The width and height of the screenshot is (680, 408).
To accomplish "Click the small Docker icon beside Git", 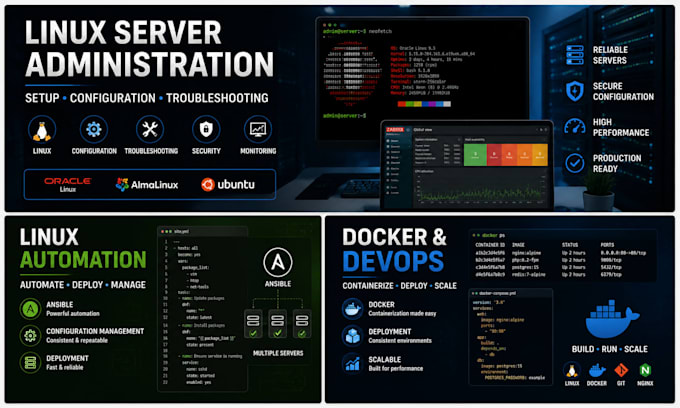I will point(597,371).
